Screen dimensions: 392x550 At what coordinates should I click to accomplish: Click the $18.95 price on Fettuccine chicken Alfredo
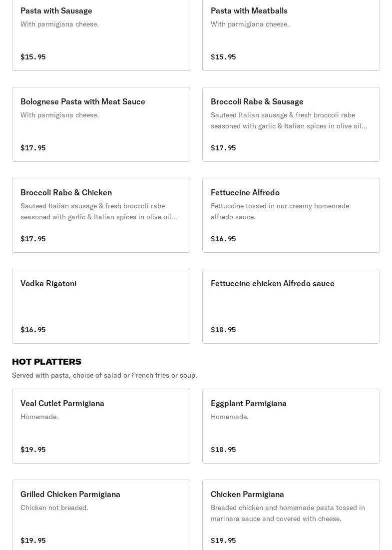point(223,330)
